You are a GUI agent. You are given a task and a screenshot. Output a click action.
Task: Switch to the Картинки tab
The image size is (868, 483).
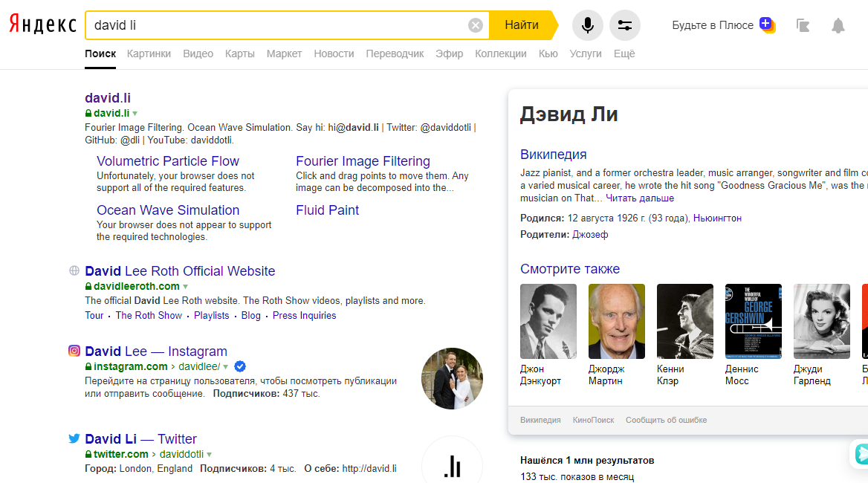point(149,54)
